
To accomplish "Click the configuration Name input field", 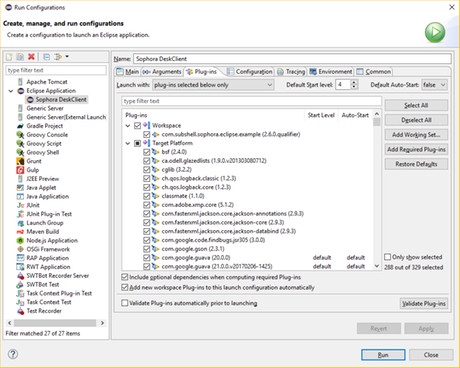I will point(292,59).
